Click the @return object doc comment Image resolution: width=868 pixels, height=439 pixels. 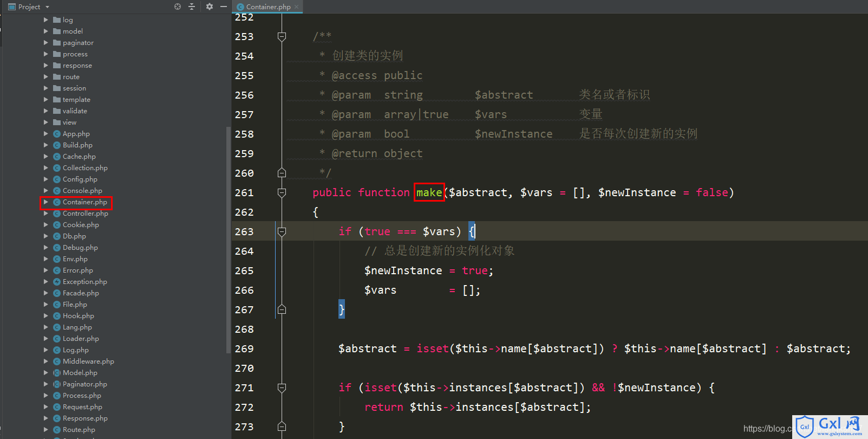(x=377, y=153)
